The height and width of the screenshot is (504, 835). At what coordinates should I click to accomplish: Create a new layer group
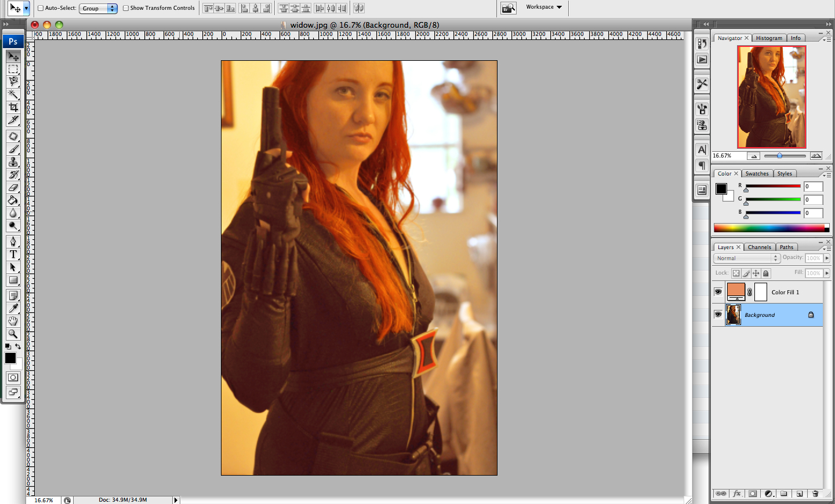784,494
